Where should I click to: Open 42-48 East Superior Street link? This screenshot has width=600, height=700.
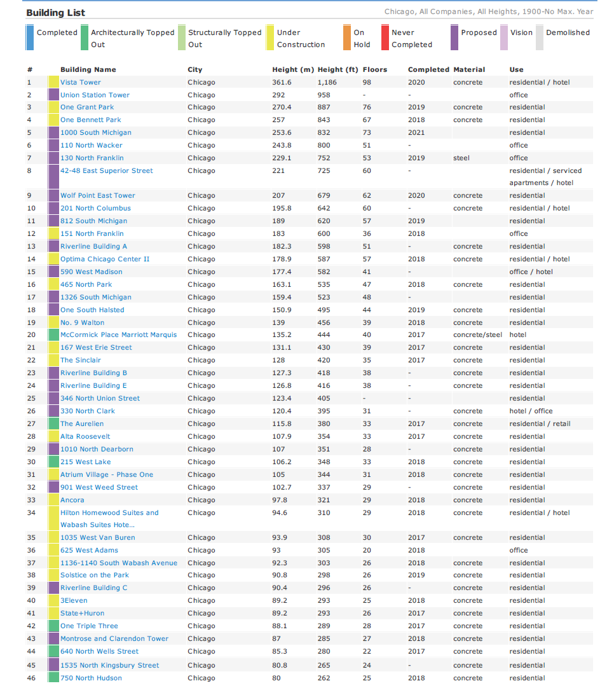[x=106, y=170]
